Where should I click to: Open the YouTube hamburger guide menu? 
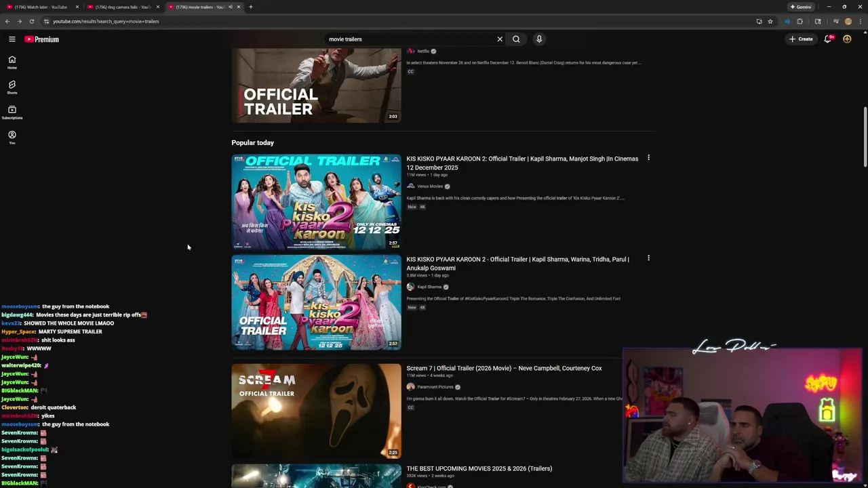(12, 39)
